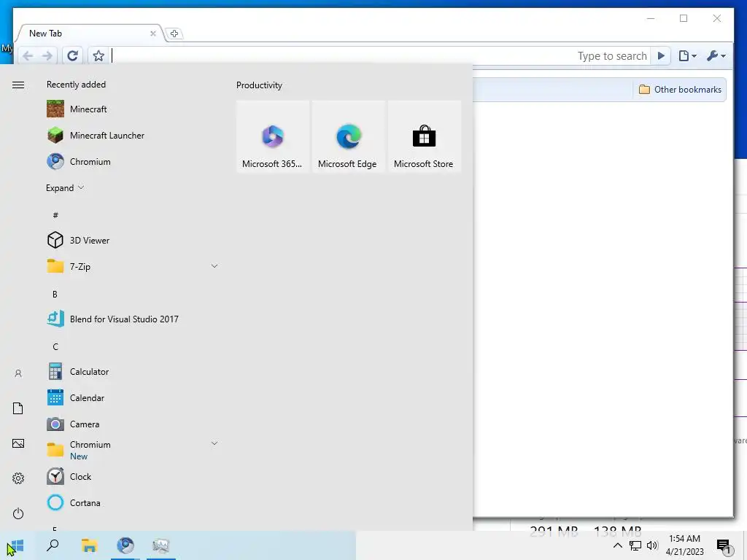Expand the Start menu hamburger
The image size is (747, 560).
[18, 85]
